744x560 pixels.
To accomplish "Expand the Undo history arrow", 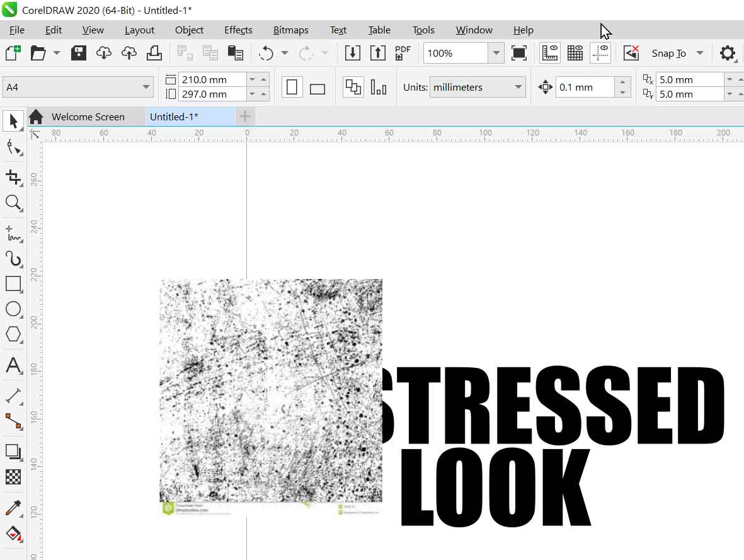I will coord(284,53).
